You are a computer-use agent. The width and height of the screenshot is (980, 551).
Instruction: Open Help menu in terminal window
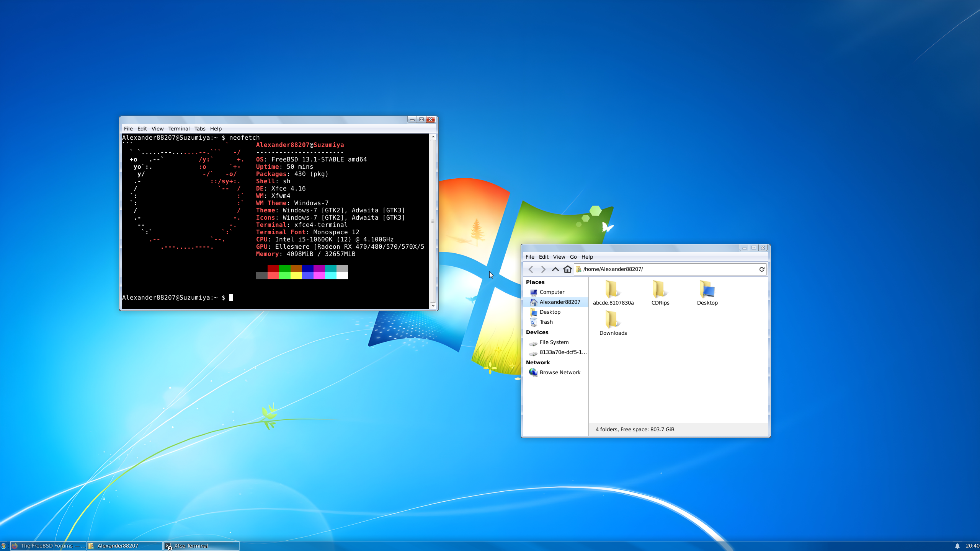tap(216, 129)
